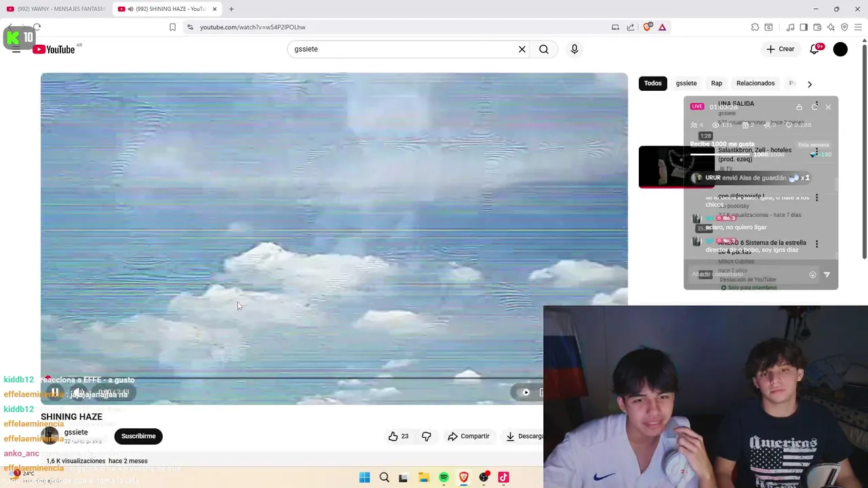Image resolution: width=868 pixels, height=488 pixels.
Task: Download via the Descargar button
Action: pos(524,436)
